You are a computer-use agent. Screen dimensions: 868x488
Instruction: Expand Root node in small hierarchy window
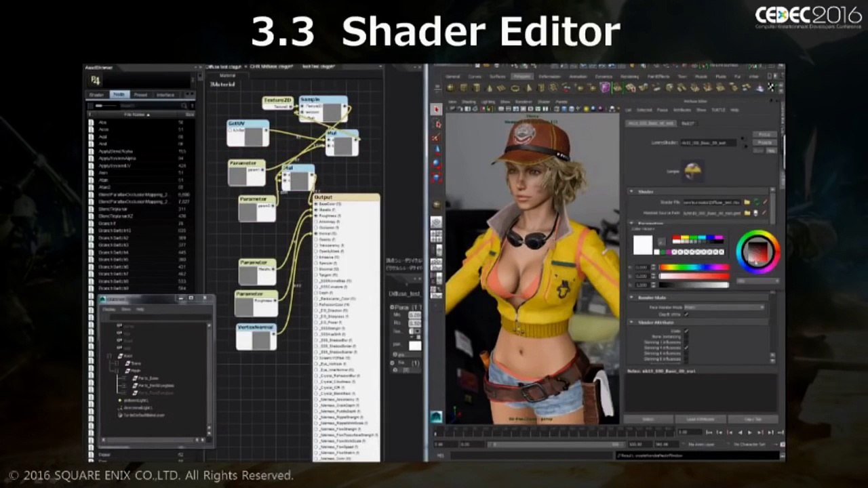(x=109, y=356)
